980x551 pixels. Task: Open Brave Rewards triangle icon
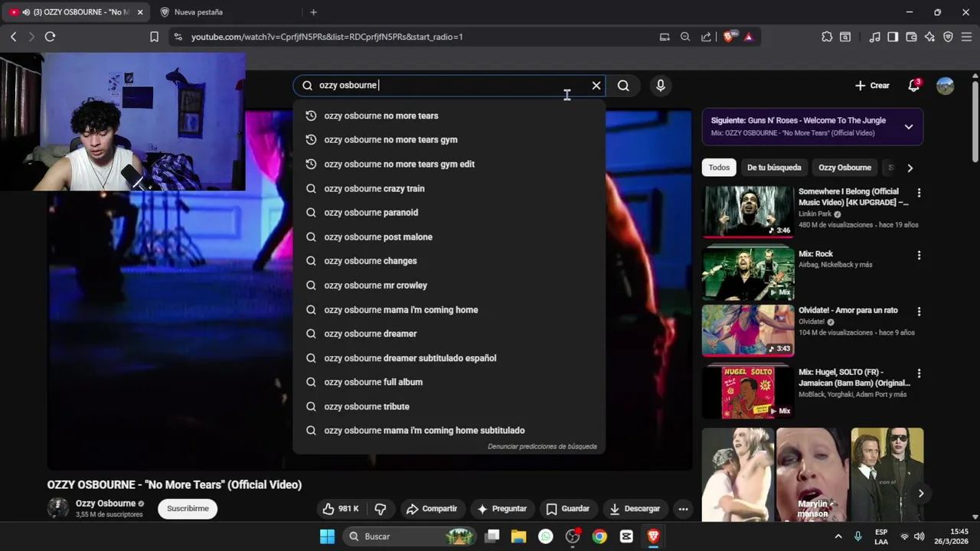tap(748, 37)
